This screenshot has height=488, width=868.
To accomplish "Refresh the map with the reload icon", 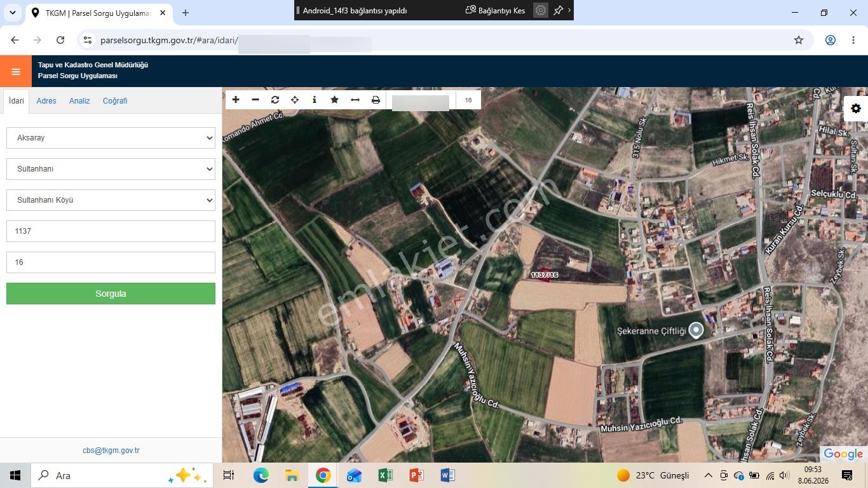I will click(275, 100).
